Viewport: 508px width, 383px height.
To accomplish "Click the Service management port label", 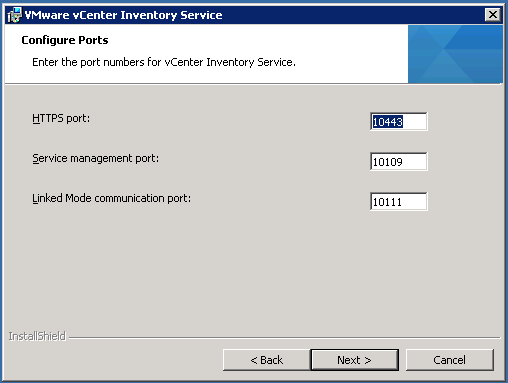I will [x=96, y=158].
